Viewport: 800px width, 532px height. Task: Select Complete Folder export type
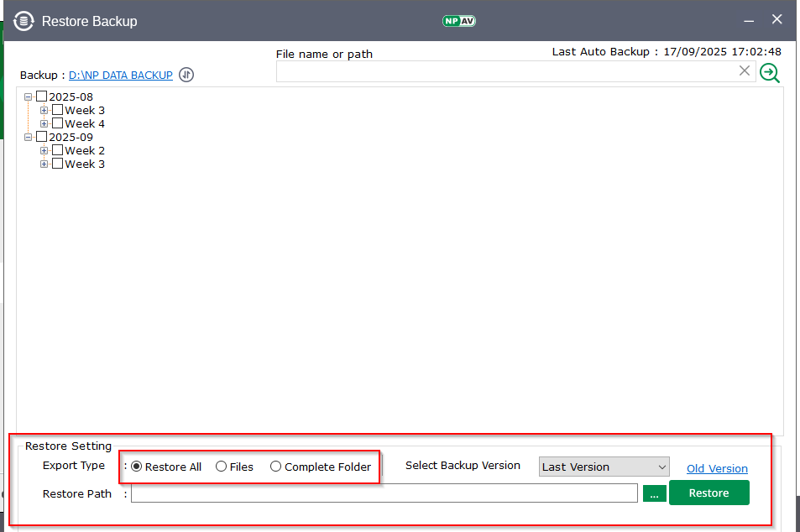pyautogui.click(x=275, y=467)
